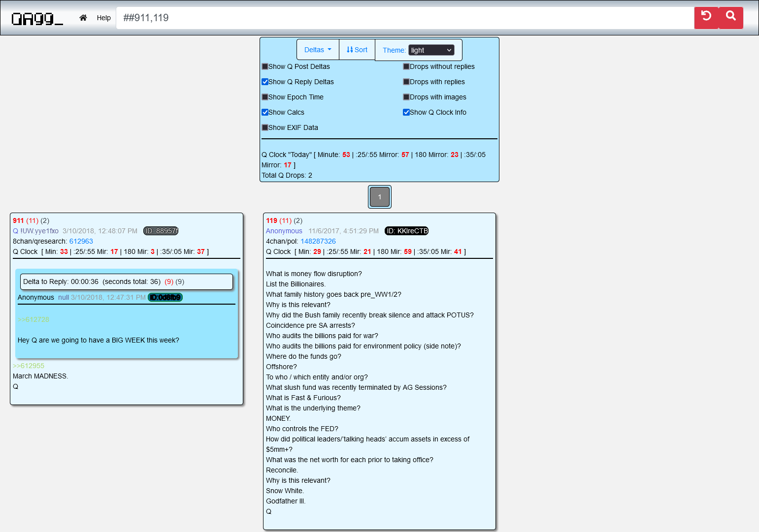Viewport: 759px width, 532px height.
Task: Uncheck Show Q Reply Deltas
Action: click(265, 82)
